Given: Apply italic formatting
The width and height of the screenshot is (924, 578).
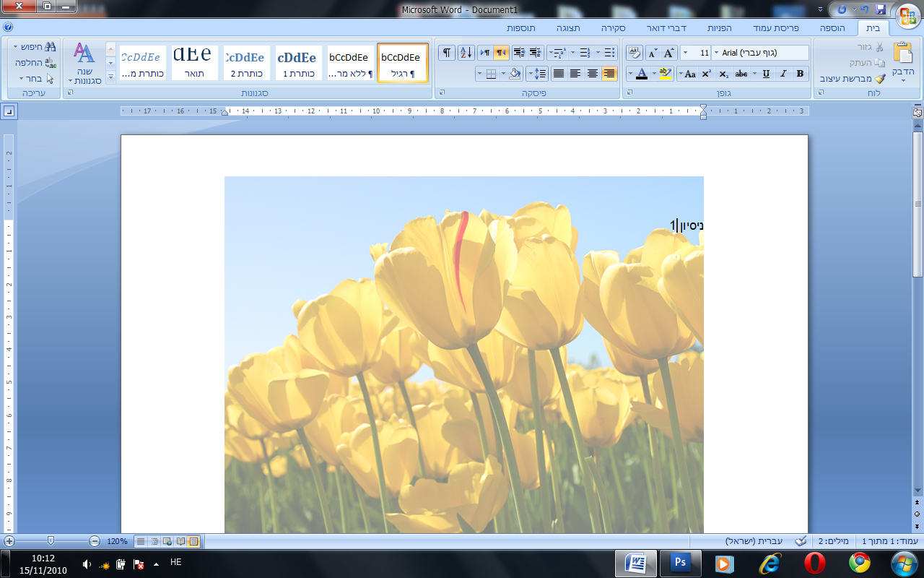Looking at the screenshot, I should pos(783,74).
